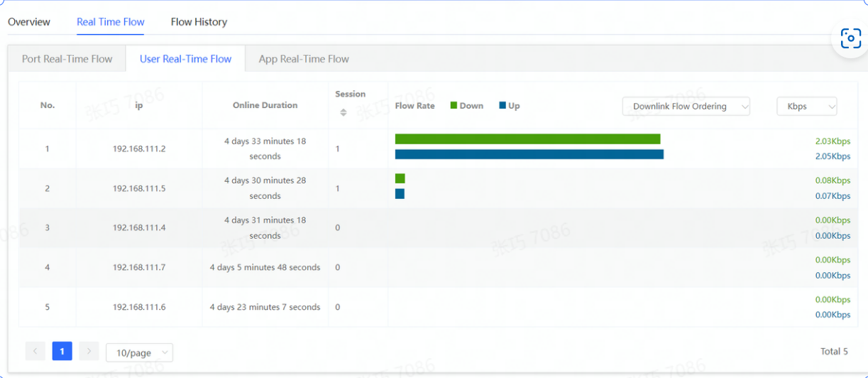
Task: Click the Online Duration column header
Action: coord(265,105)
